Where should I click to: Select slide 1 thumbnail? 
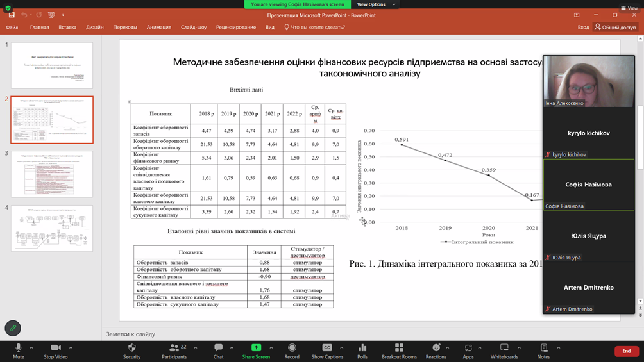52,65
